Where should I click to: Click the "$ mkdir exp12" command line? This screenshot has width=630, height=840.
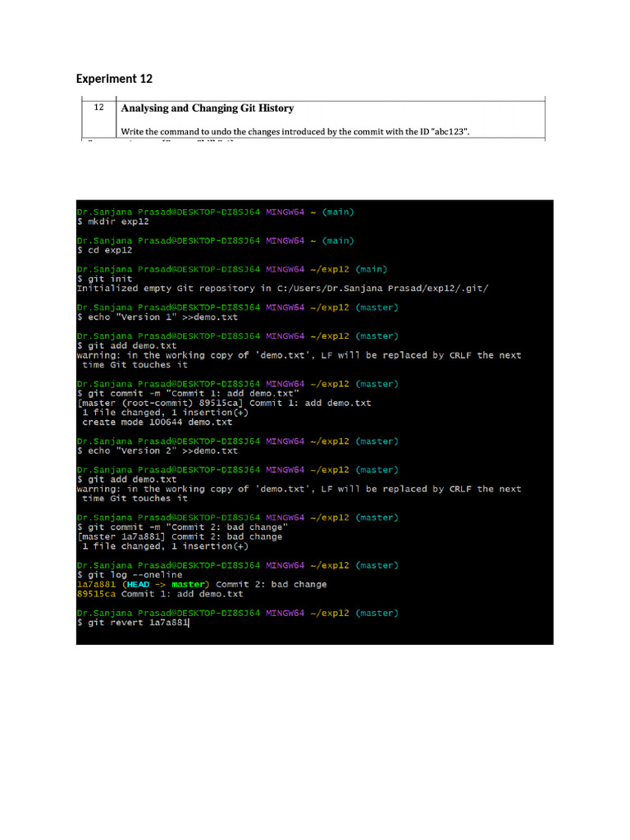(113, 221)
